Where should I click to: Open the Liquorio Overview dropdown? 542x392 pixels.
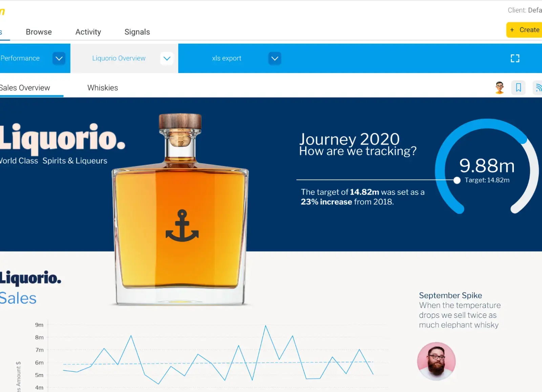click(166, 58)
